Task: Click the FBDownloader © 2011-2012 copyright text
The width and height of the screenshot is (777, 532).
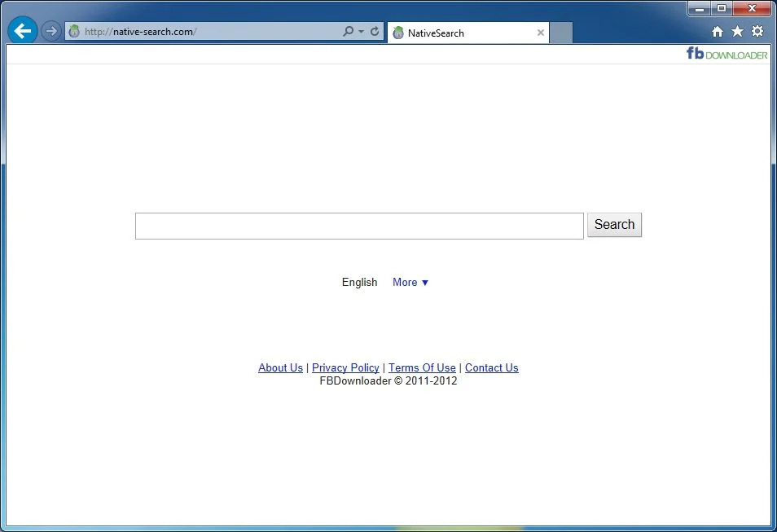Action: [388, 381]
